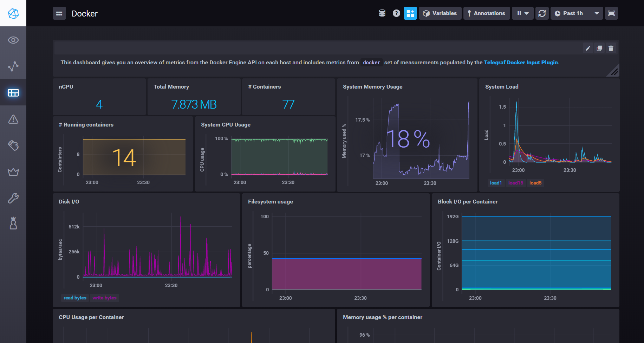This screenshot has width=644, height=343.
Task: Toggle load15 series in System Load legend
Action: point(515,183)
